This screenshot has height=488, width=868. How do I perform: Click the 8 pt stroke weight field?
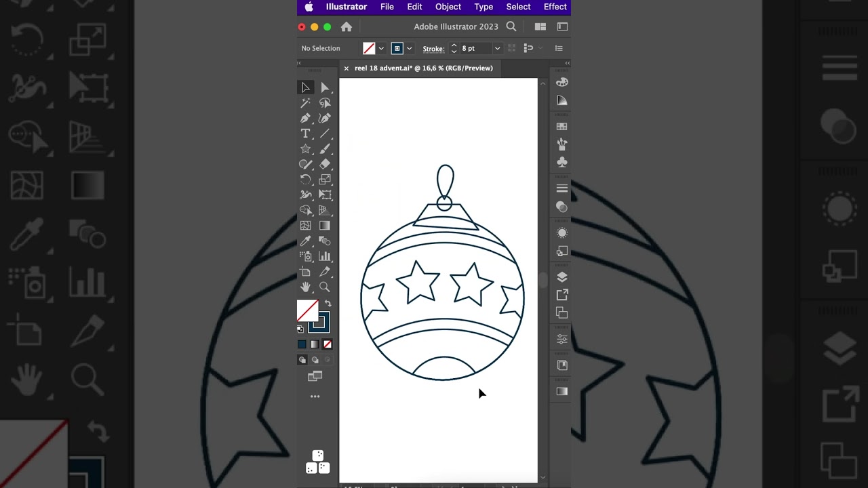(x=476, y=48)
